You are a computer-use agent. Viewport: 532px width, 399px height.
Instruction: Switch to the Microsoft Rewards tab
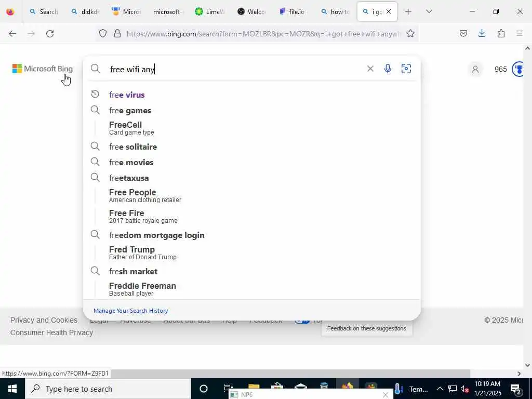click(126, 12)
